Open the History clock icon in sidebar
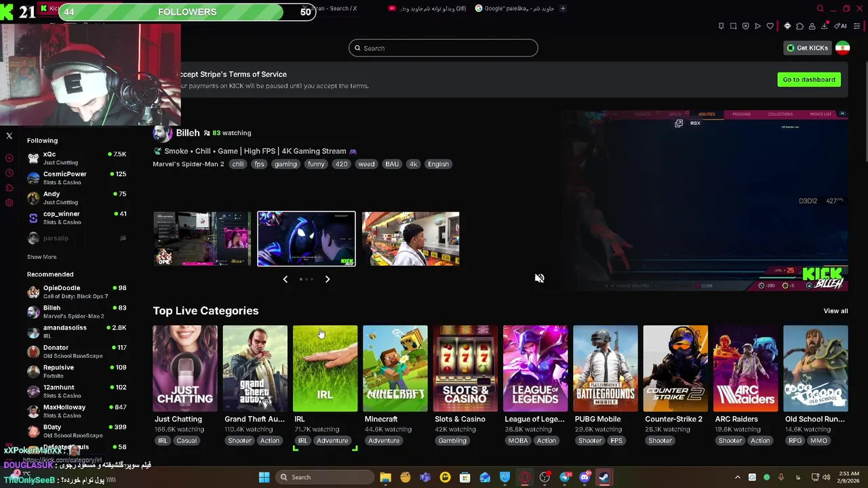This screenshot has width=868, height=488. 9,173
